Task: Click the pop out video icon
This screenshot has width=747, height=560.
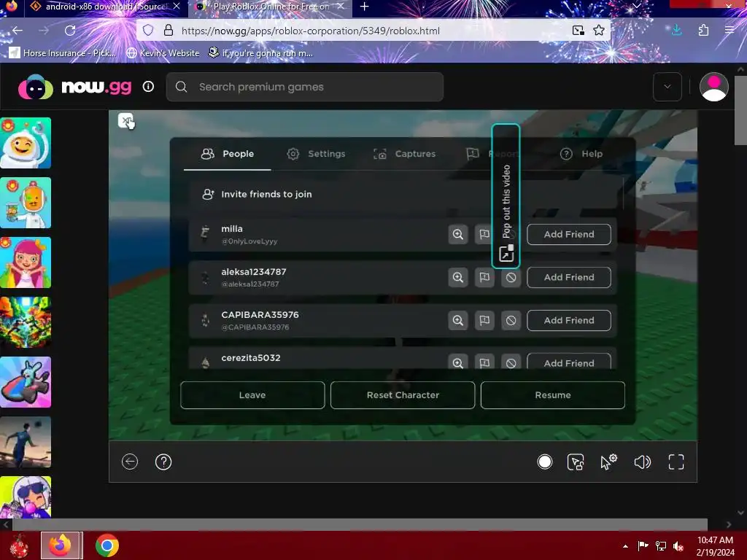Action: point(506,253)
